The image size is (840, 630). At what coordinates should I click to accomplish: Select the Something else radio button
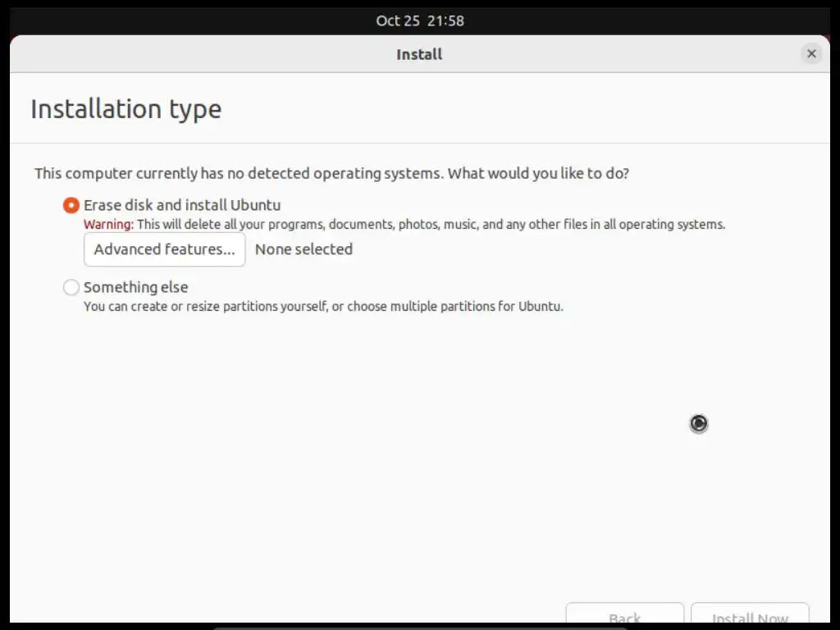71,287
